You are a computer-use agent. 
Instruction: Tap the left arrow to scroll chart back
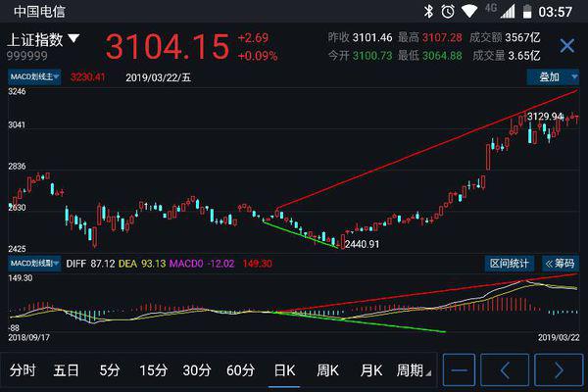[506, 370]
